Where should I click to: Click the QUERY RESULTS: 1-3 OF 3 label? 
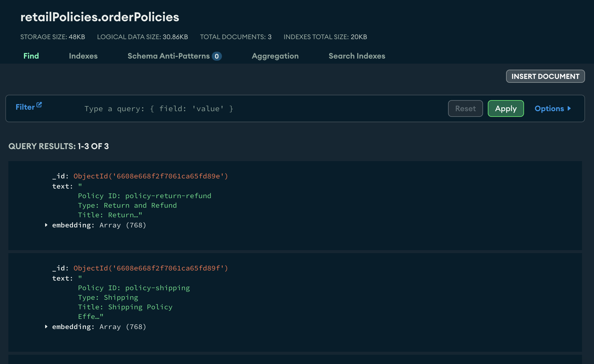pos(59,146)
